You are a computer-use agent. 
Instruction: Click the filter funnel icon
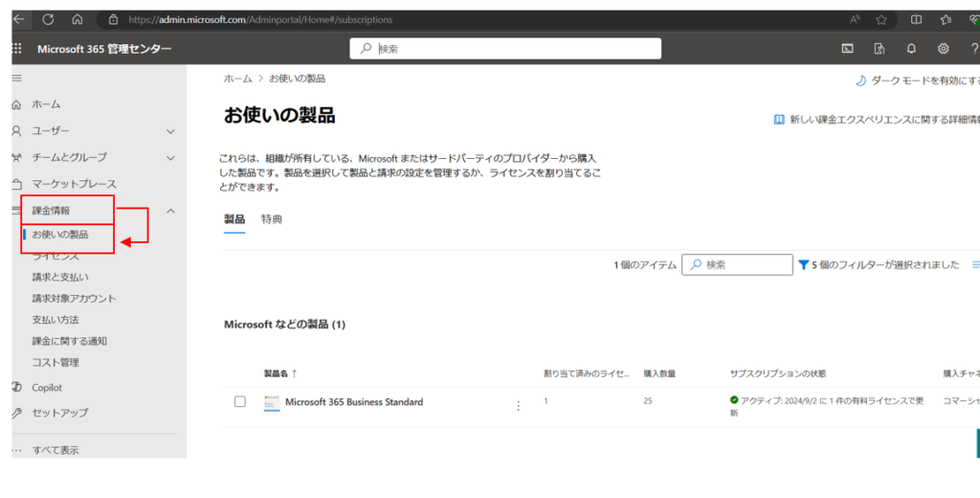click(804, 264)
